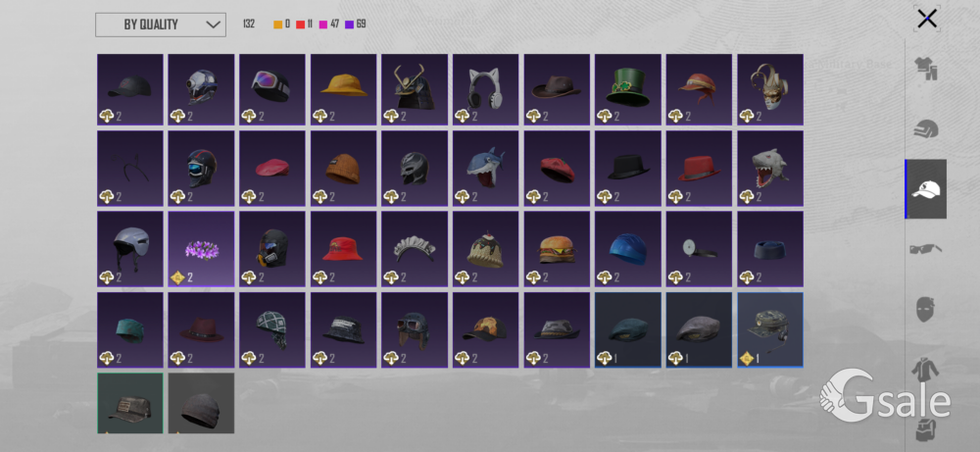Open the clothing outfit category in sidebar
980x452 pixels.
(x=926, y=69)
